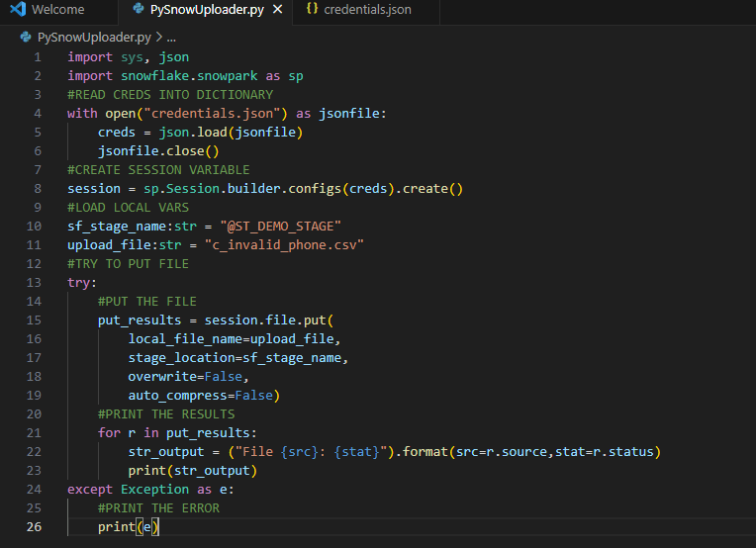This screenshot has height=548, width=756.
Task: Click the JSON braces icon on credentials.json tab
Action: 312,10
